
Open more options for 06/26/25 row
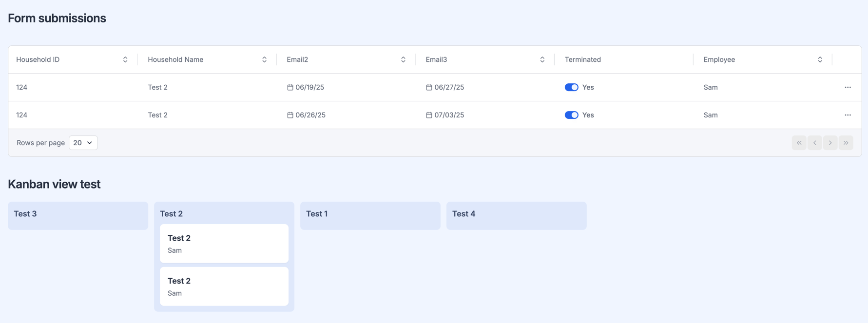[848, 115]
